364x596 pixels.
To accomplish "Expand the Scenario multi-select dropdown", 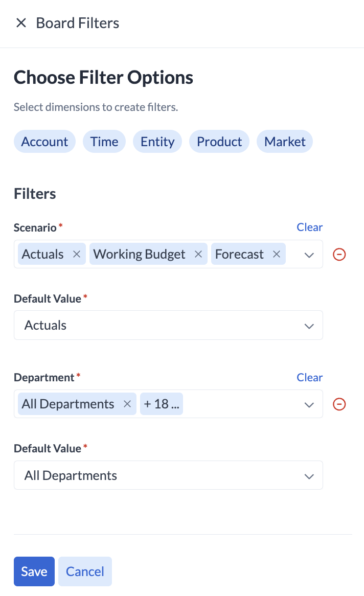I will tap(309, 255).
